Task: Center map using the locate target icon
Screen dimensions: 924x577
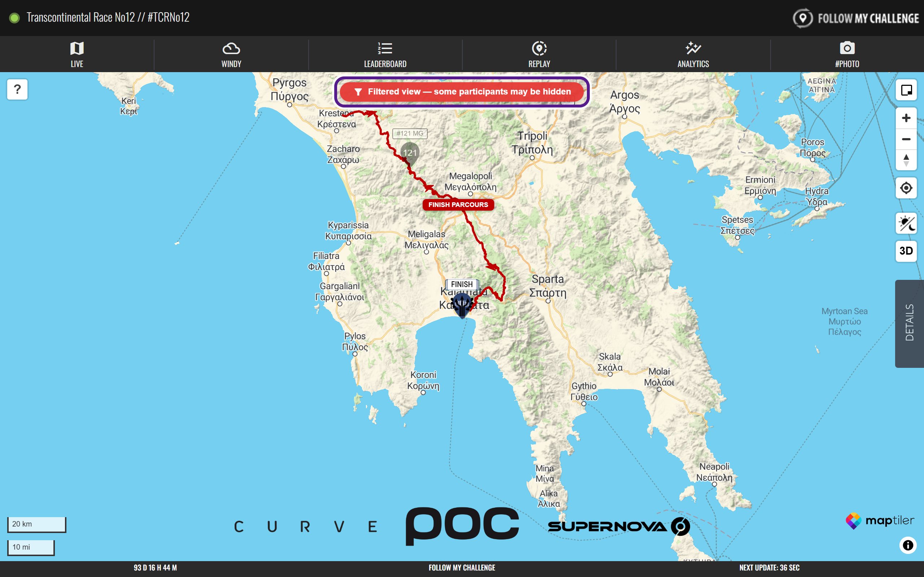Action: pos(906,188)
